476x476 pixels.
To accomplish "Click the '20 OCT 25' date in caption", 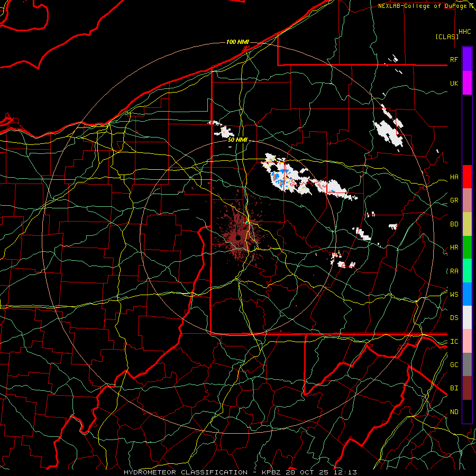I will pos(308,472).
